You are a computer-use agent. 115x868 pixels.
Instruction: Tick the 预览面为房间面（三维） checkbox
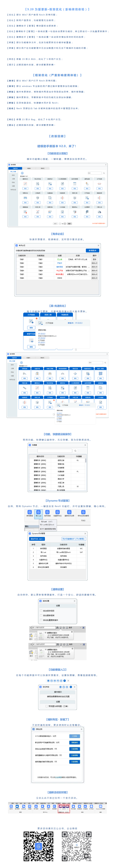point(47,706)
